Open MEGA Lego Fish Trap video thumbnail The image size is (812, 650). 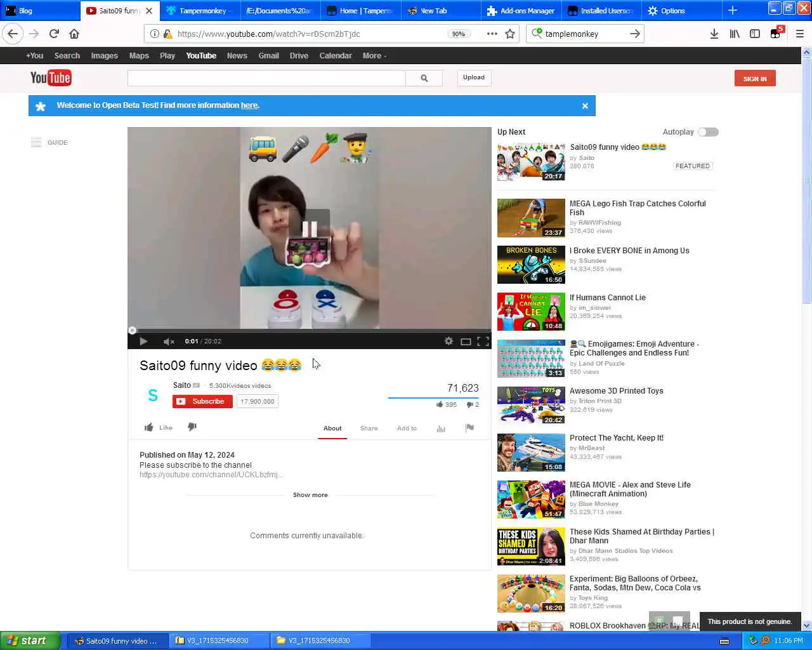tap(531, 218)
